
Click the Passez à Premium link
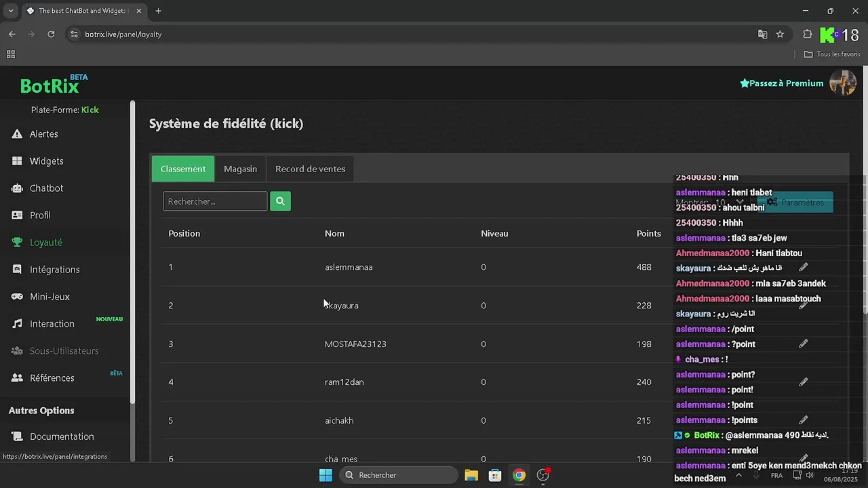pos(781,83)
